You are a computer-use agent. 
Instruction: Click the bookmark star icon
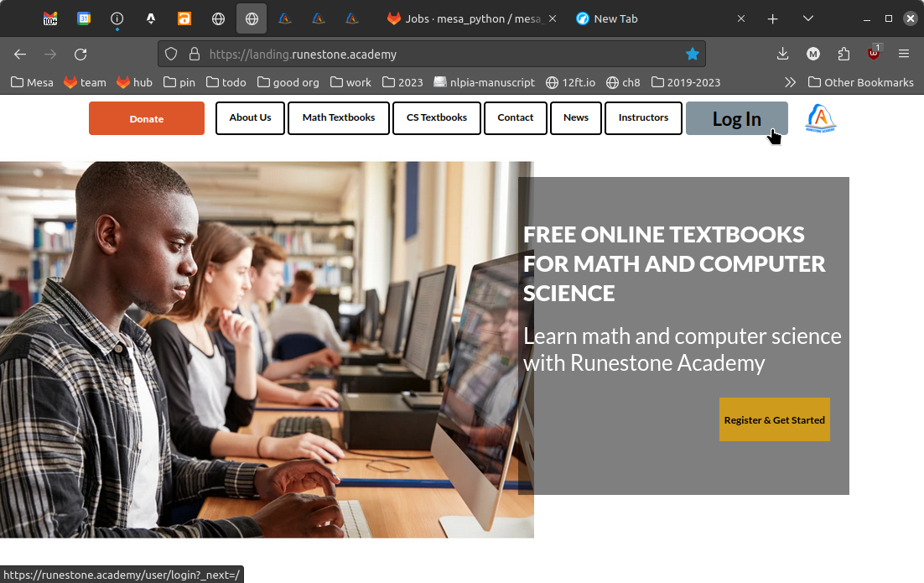coord(692,54)
